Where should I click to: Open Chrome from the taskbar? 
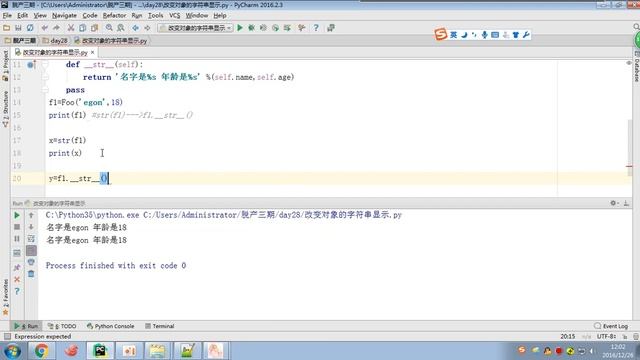click(41, 351)
